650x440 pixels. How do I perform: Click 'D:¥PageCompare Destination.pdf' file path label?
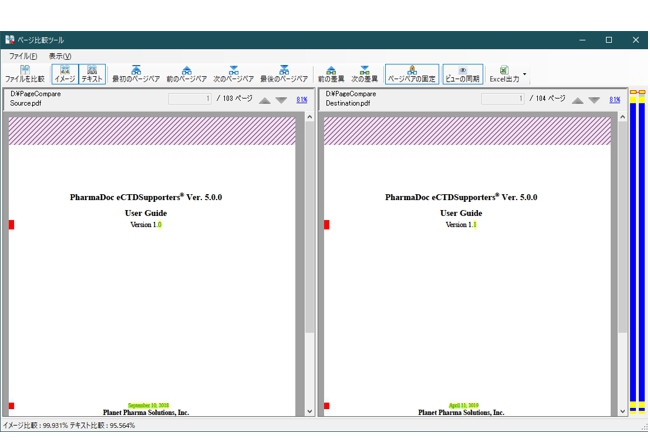351,99
